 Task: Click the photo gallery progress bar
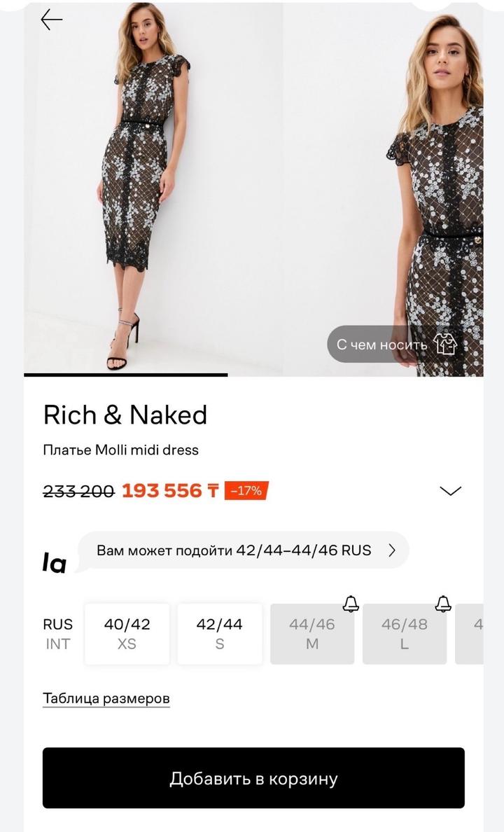pos(126,375)
